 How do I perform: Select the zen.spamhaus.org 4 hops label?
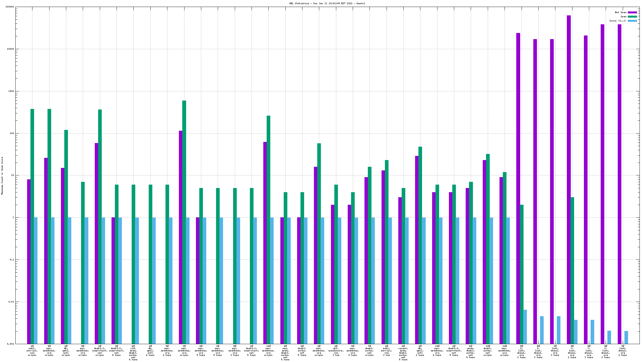(353, 351)
